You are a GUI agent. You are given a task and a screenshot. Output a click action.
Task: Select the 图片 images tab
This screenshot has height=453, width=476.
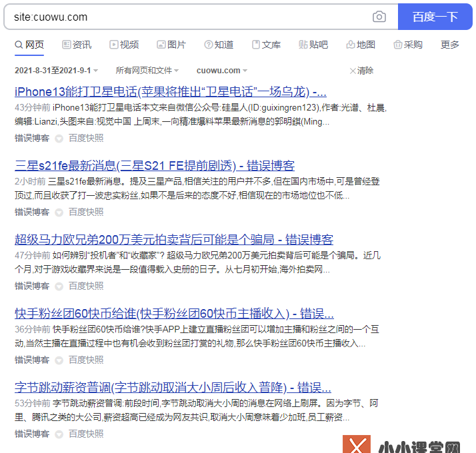(171, 45)
